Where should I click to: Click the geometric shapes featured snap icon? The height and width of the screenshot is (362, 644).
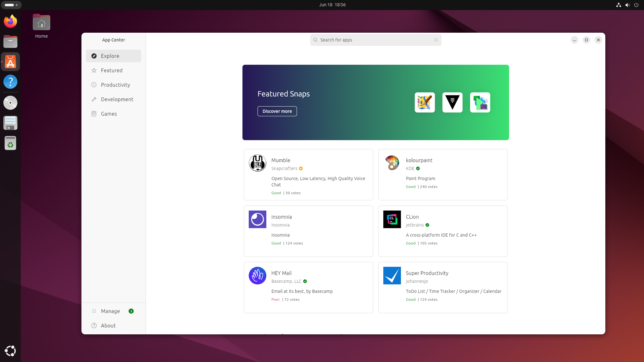[x=480, y=102]
